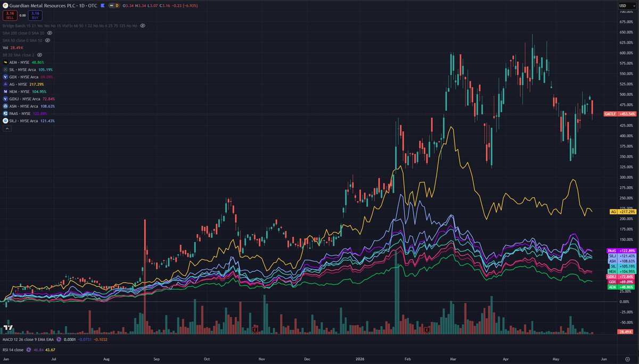This screenshot has height=364, width=639.
Task: Click the earnings E marker near mid-February
Action: [x=427, y=330]
